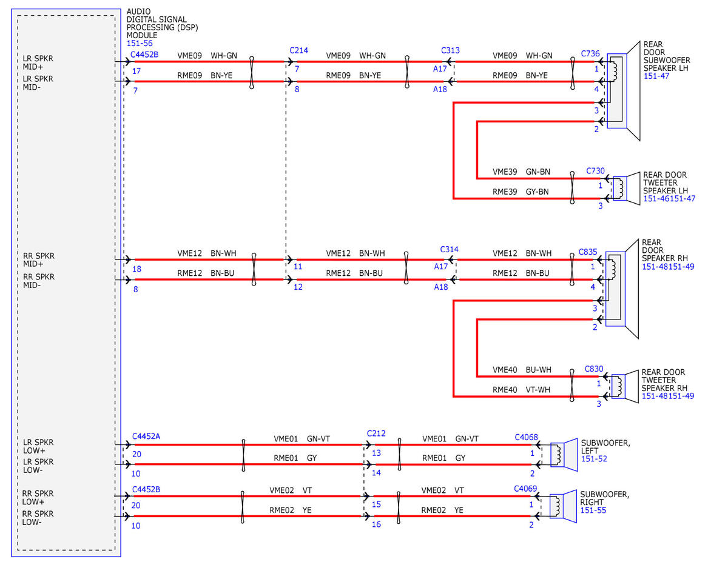Open connector C4452A reference
Viewport: 728px width, 562px height.
(x=146, y=437)
